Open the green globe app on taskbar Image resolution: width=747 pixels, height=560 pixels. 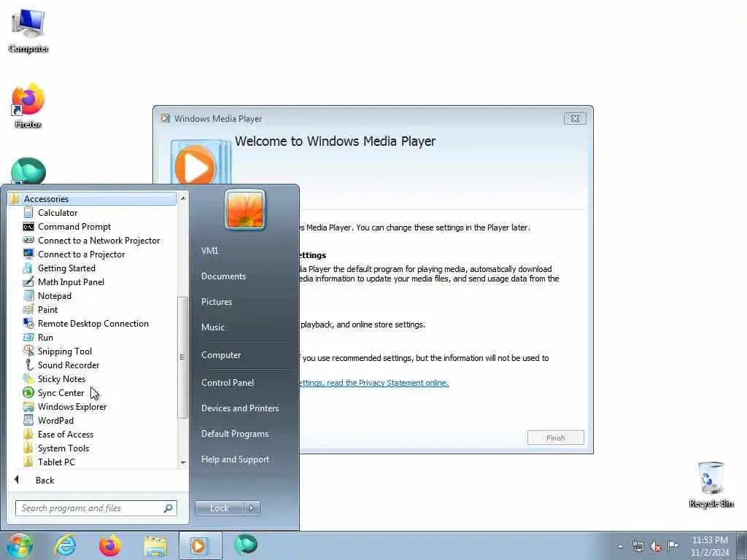246,545
